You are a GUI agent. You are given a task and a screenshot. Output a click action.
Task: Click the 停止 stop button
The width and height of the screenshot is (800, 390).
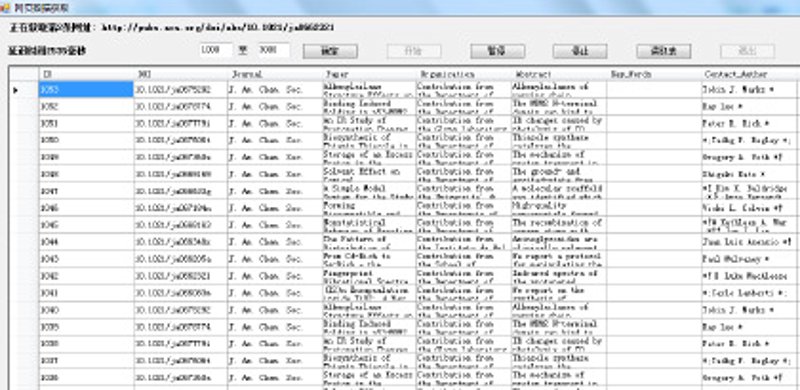click(x=580, y=51)
